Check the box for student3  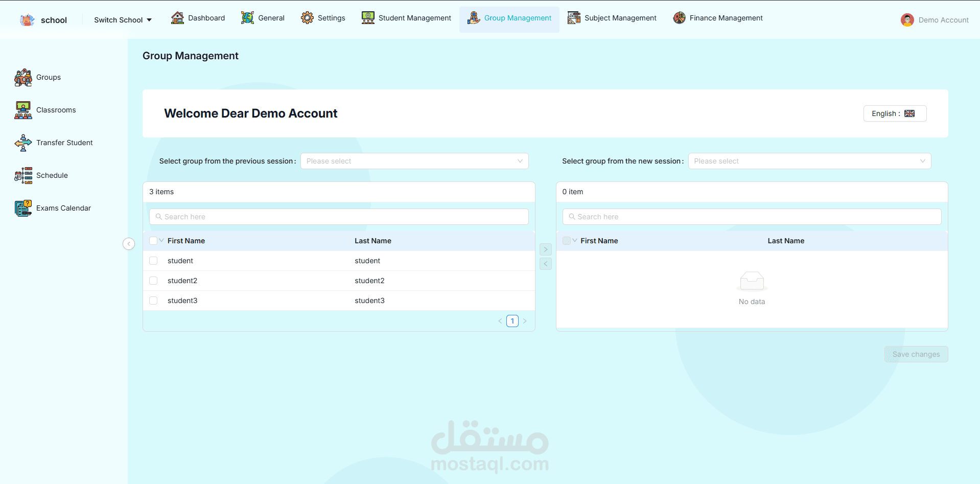[153, 301]
